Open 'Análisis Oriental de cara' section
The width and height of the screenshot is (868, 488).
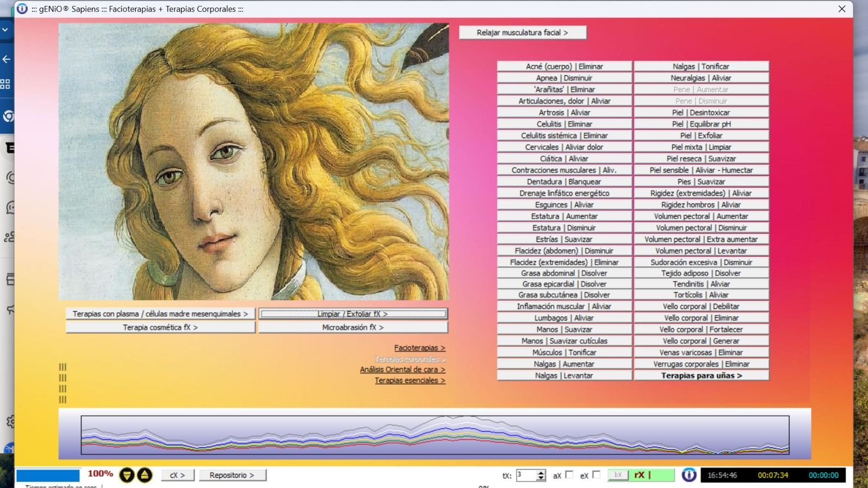click(x=402, y=369)
